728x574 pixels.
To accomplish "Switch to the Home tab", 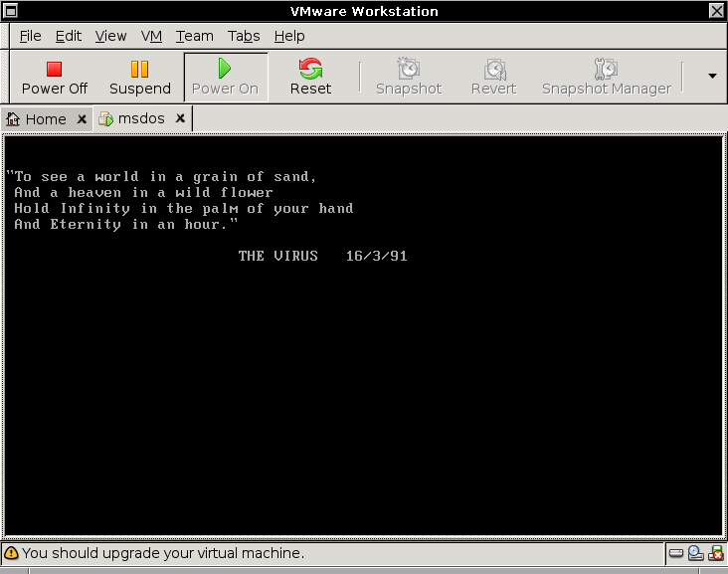I will coord(46,119).
